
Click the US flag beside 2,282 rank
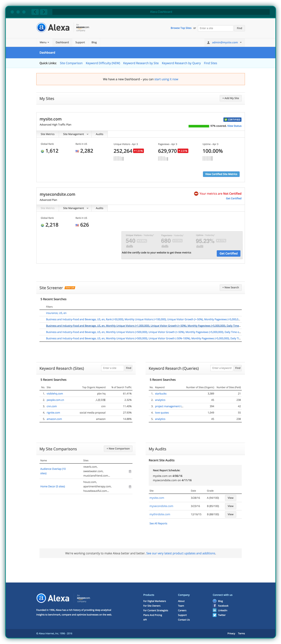[x=77, y=151]
